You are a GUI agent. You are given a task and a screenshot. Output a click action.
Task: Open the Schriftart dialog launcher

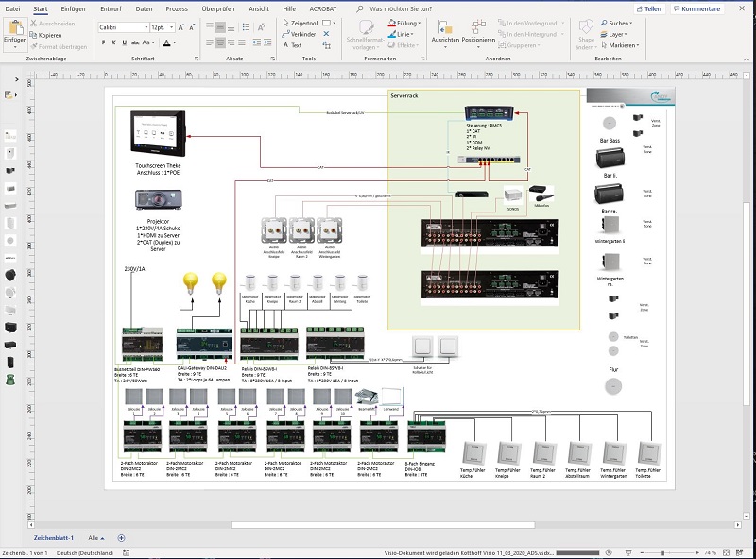tap(197, 59)
